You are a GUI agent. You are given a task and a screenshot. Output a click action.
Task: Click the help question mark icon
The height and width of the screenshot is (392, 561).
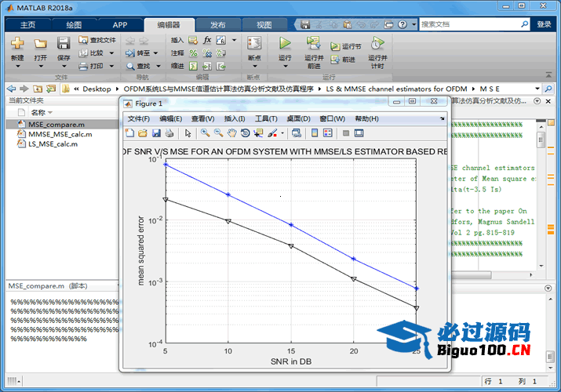(x=403, y=24)
